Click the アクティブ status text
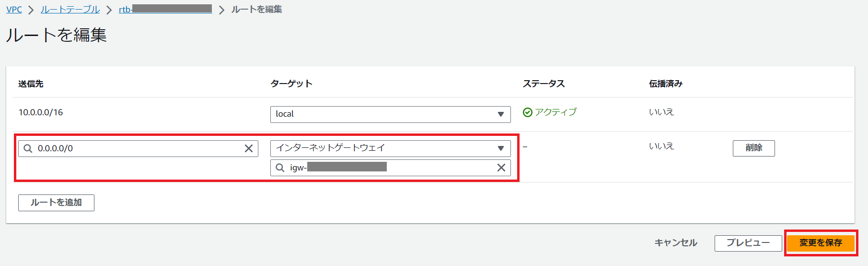 (x=556, y=112)
